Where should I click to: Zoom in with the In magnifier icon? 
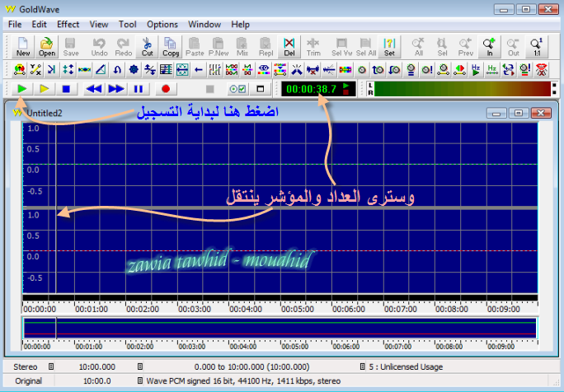(x=489, y=46)
